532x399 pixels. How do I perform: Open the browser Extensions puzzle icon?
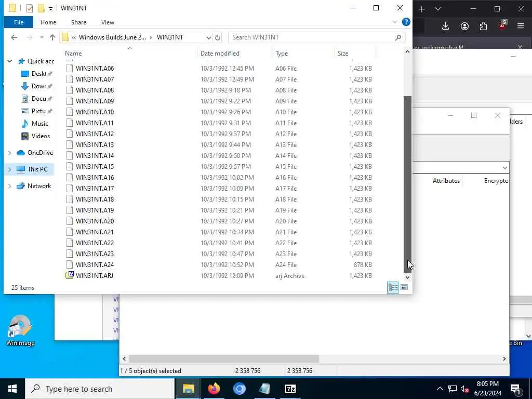coord(483,26)
